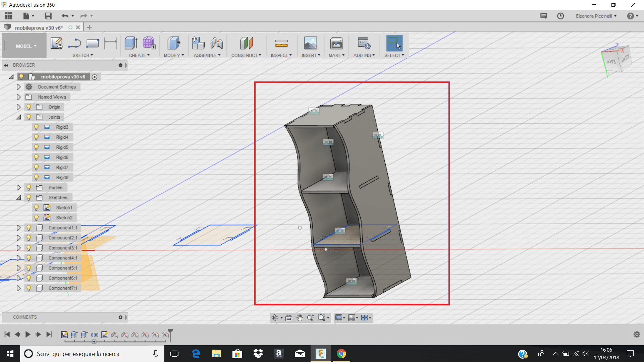Toggle visibility bulb of Rigid3 joint

(37, 127)
